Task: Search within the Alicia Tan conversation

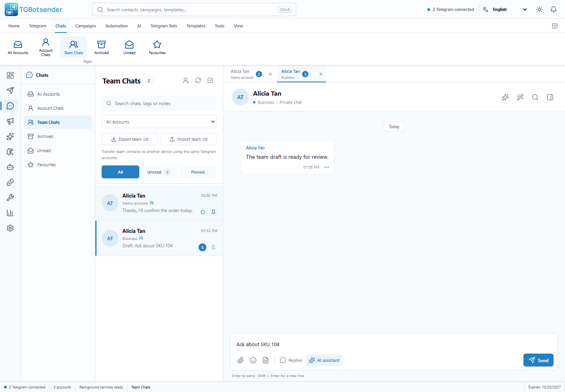Action: [x=535, y=97]
